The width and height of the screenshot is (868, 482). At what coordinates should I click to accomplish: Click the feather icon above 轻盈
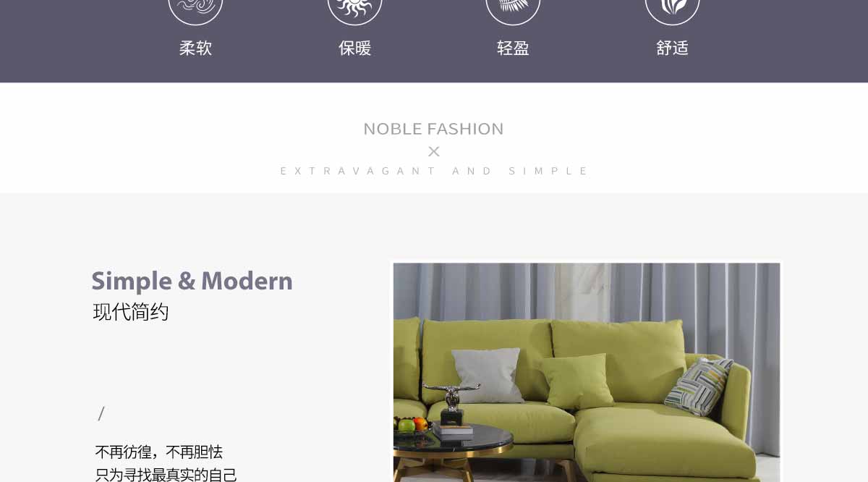(x=514, y=7)
